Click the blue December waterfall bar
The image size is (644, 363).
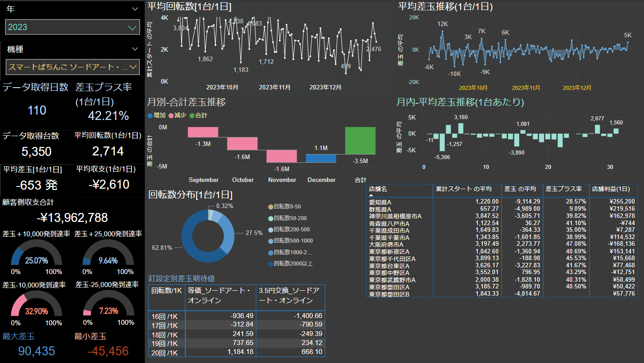pos(321,158)
